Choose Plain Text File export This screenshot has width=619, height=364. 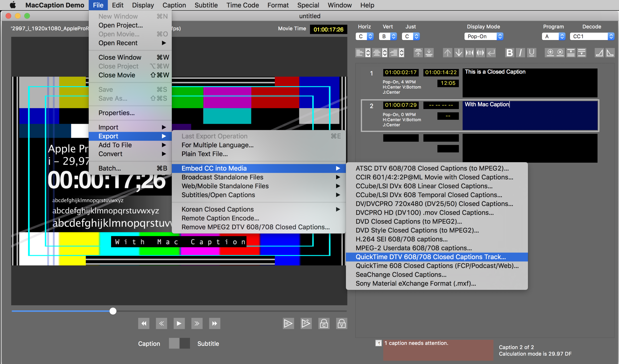point(259,154)
